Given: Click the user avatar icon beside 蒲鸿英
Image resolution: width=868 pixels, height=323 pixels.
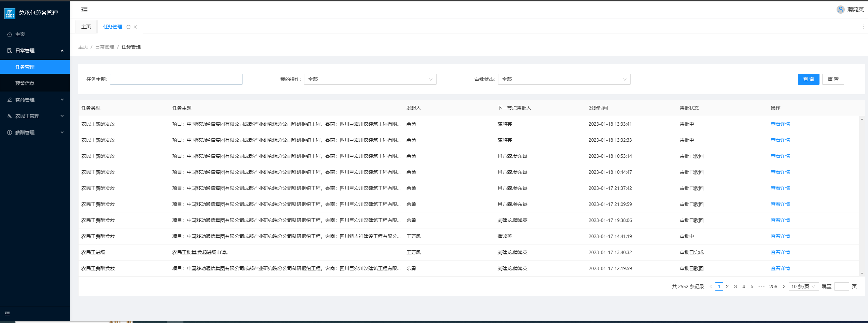Looking at the screenshot, I should click(840, 10).
